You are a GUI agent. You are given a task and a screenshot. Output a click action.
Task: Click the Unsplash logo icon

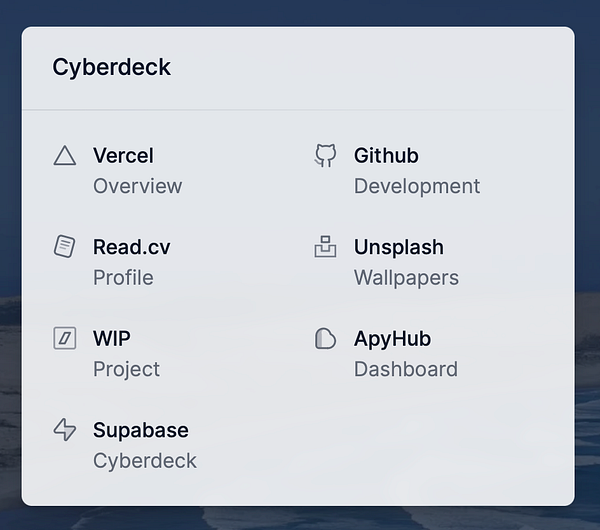pyautogui.click(x=325, y=246)
